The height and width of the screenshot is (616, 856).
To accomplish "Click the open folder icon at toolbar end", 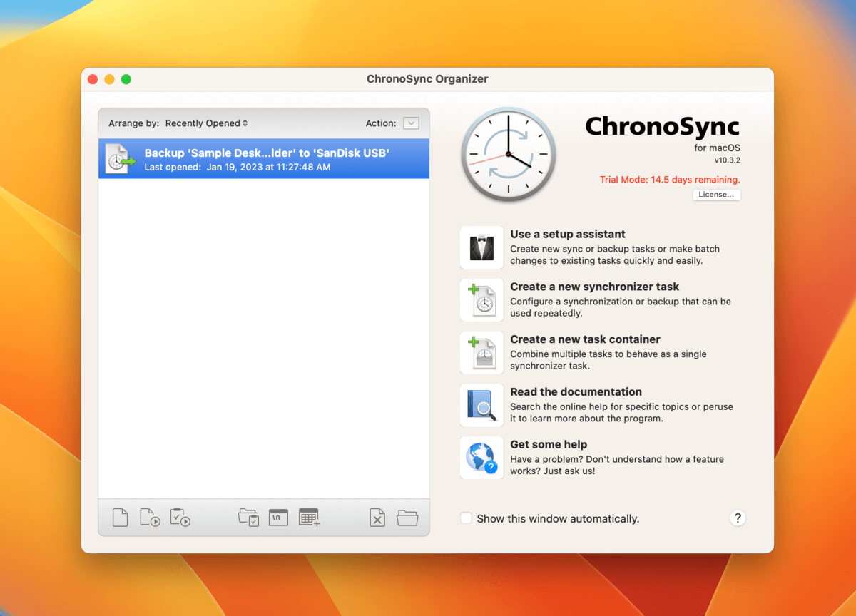I will 407,518.
